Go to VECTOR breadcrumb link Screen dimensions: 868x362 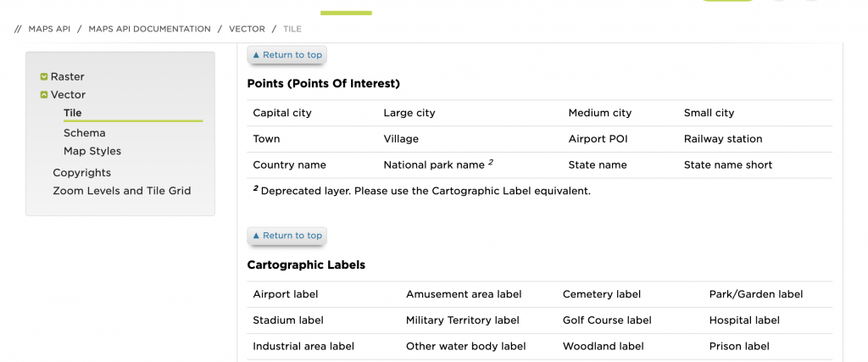click(x=247, y=29)
